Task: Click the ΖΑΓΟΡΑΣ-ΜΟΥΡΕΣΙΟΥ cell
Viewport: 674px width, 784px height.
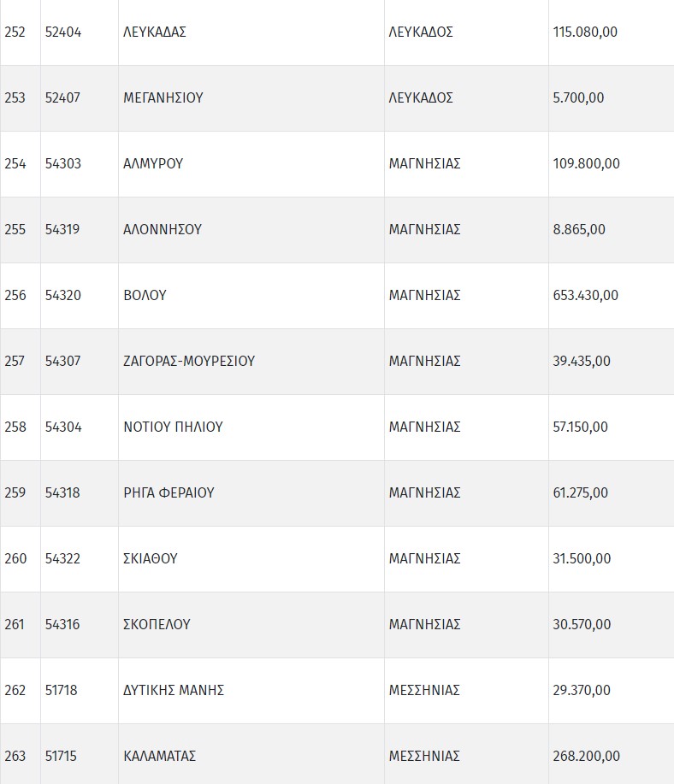Action: tap(189, 362)
